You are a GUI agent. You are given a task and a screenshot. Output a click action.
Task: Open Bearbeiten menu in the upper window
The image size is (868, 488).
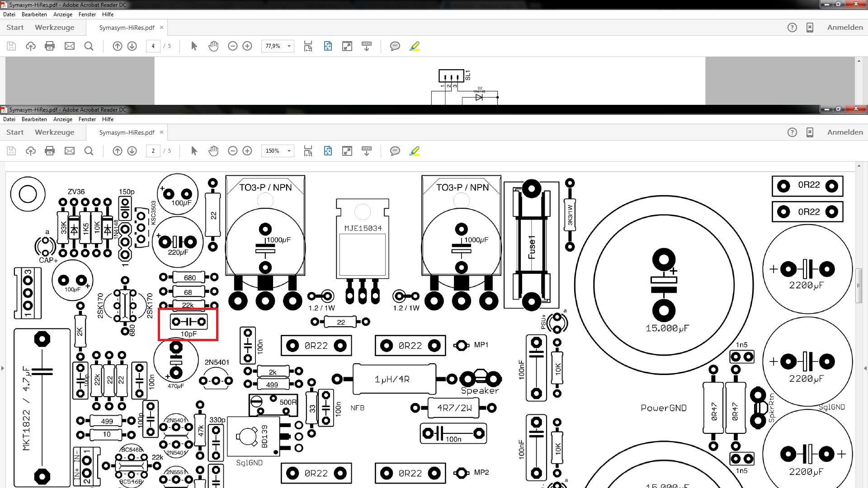(x=34, y=14)
